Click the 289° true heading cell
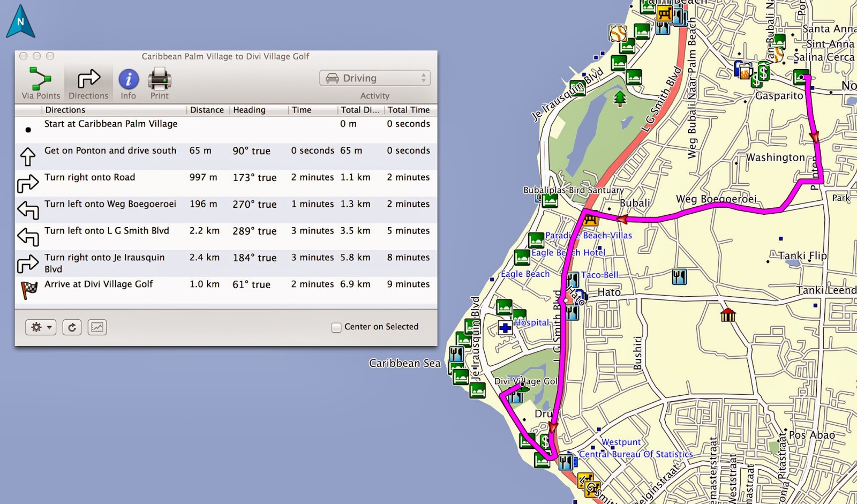The image size is (857, 504). pos(254,231)
